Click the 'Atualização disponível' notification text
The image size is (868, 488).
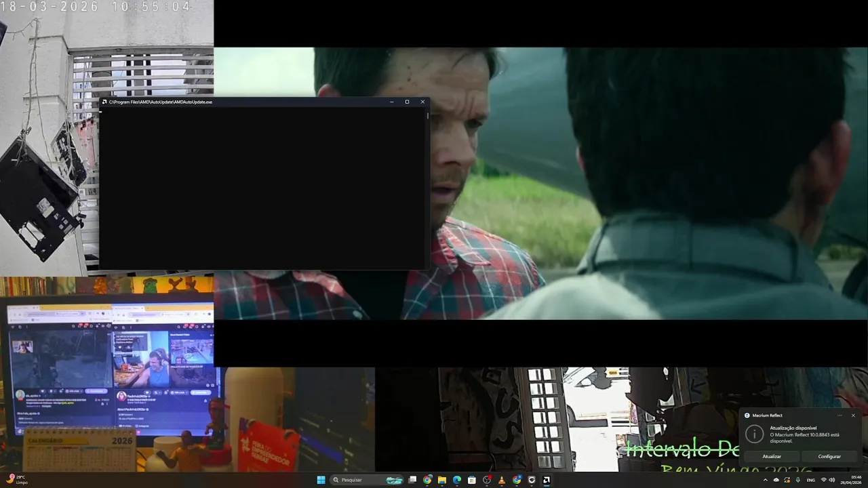coord(793,428)
